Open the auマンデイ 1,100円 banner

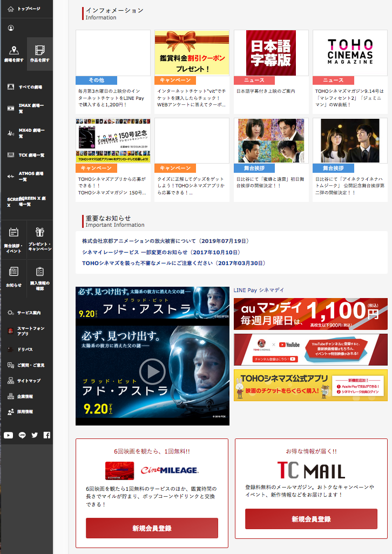coord(310,314)
